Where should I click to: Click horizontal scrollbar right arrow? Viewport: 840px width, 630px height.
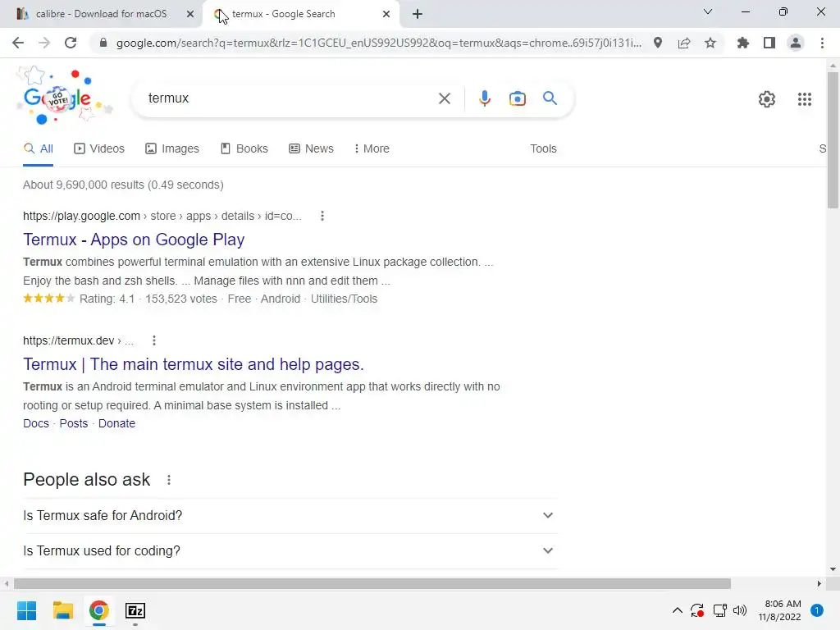[x=819, y=583]
